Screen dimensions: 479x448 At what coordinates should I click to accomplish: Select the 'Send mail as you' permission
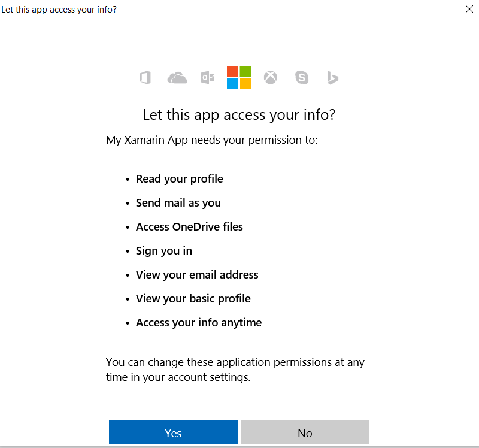178,203
